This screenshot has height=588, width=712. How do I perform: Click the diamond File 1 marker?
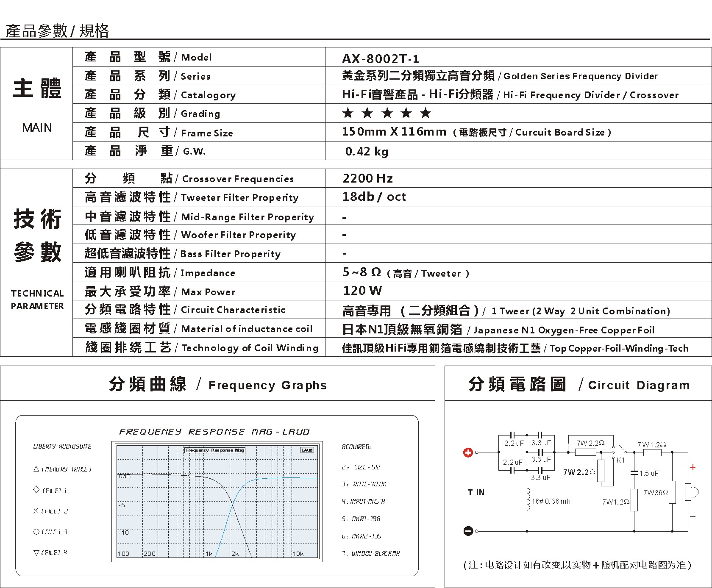(x=36, y=490)
